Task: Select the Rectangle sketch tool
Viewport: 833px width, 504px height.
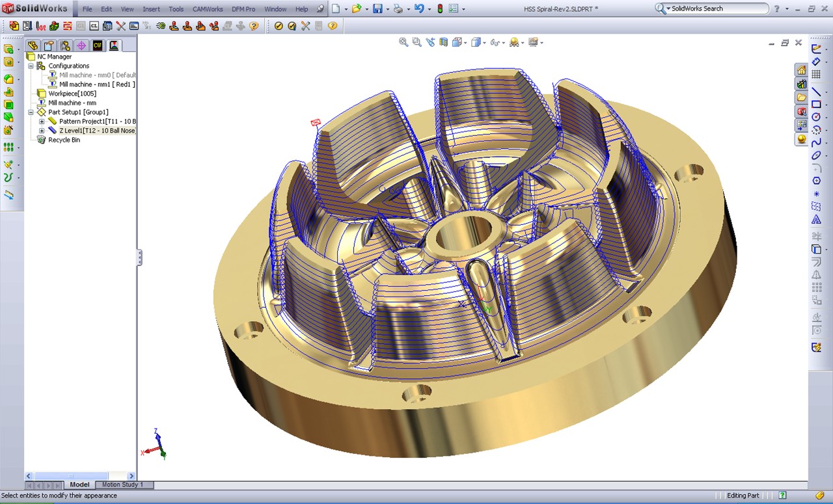Action: coord(816,104)
